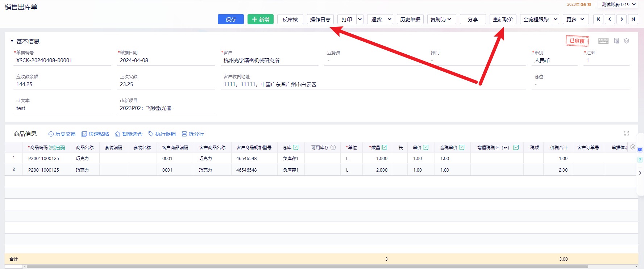Open the 更多 menu
Viewport: 644px width, 269px height.
click(x=576, y=19)
